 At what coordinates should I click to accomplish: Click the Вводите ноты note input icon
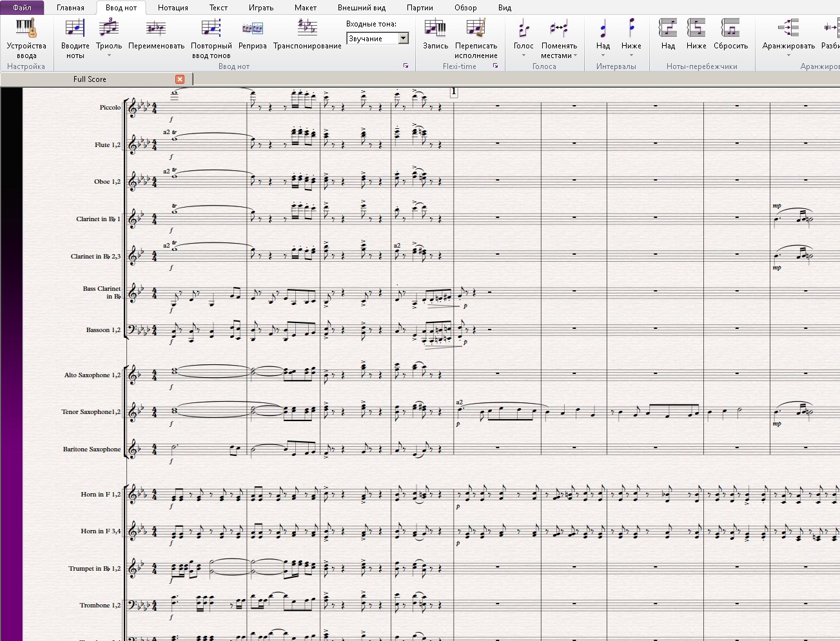click(x=75, y=29)
